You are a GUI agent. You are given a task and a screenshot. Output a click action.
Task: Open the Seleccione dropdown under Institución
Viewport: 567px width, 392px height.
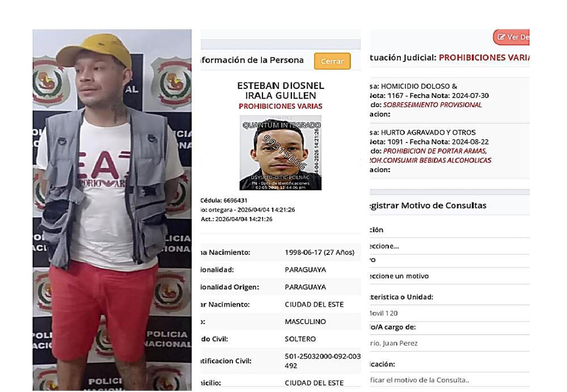tap(450, 246)
